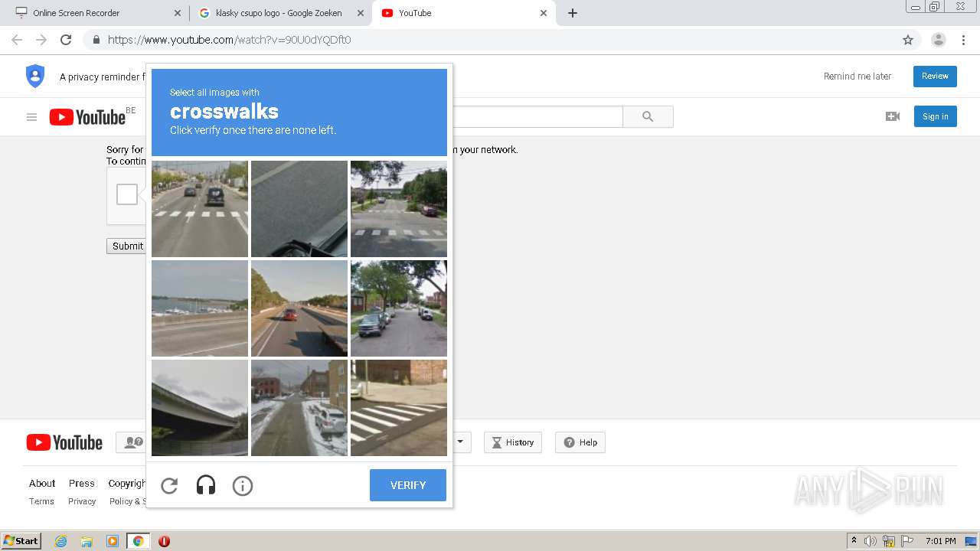The width and height of the screenshot is (980, 551).
Task: Click the Sign in button
Action: click(x=936, y=116)
